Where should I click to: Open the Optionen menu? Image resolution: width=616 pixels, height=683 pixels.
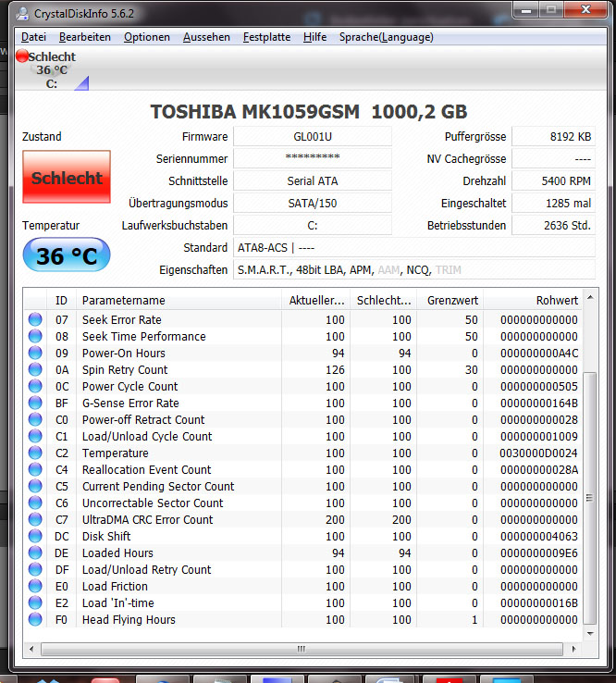tap(147, 37)
